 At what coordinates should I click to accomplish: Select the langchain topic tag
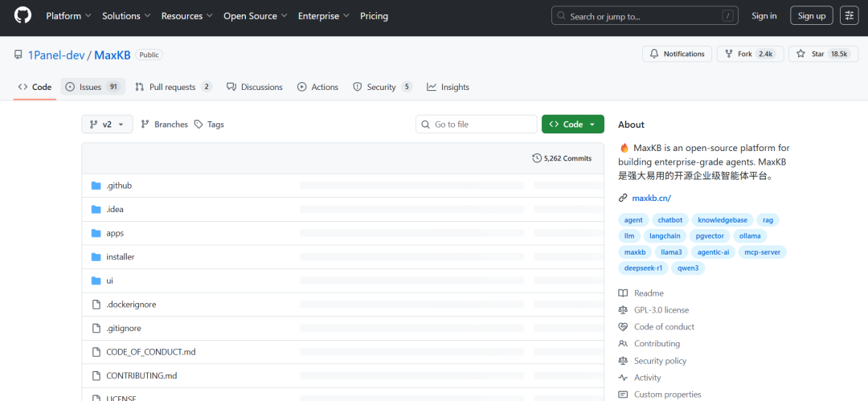[x=665, y=236]
